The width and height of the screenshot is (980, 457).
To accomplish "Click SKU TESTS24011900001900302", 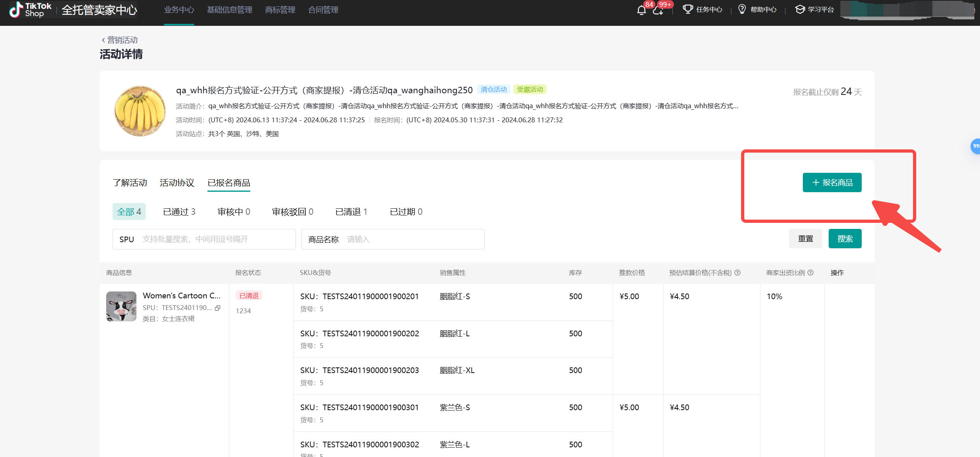I will [x=360, y=444].
